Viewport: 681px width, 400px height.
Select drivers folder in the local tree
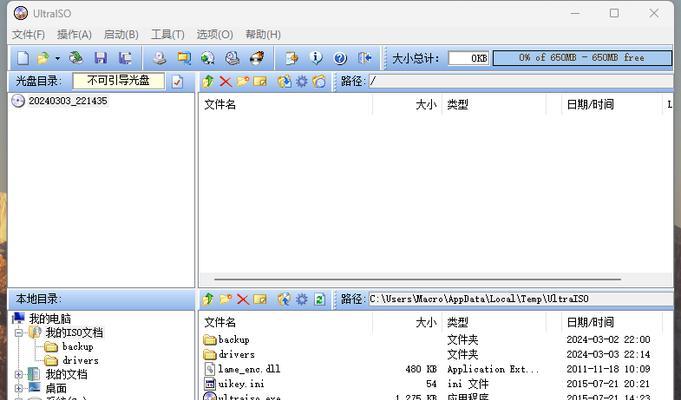[80, 360]
